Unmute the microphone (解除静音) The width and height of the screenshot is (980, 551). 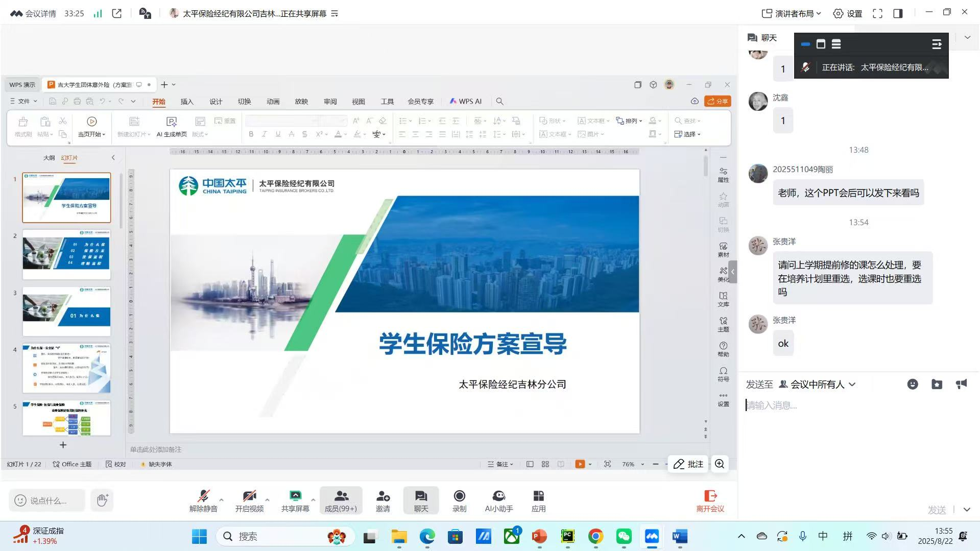click(x=203, y=500)
